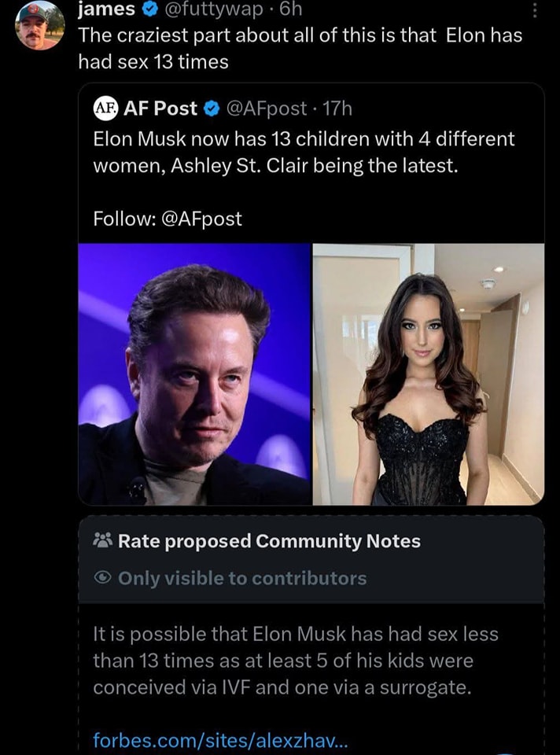The width and height of the screenshot is (560, 755).
Task: Open the three-dot more options menu
Action: [536, 11]
